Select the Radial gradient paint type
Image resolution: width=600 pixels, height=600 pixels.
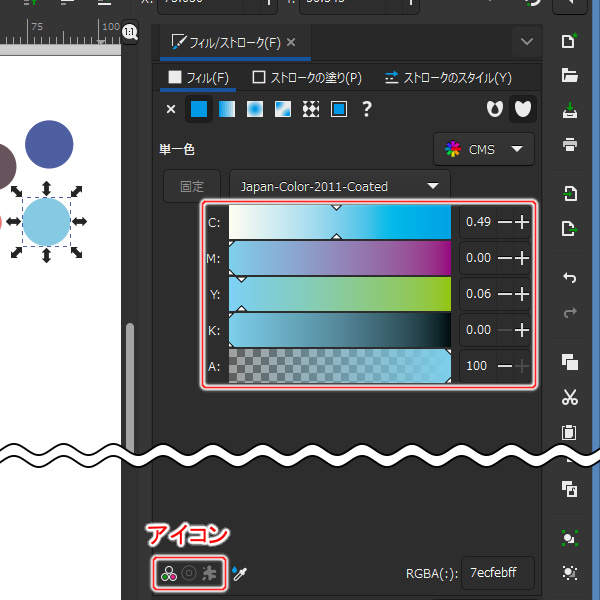click(x=255, y=109)
